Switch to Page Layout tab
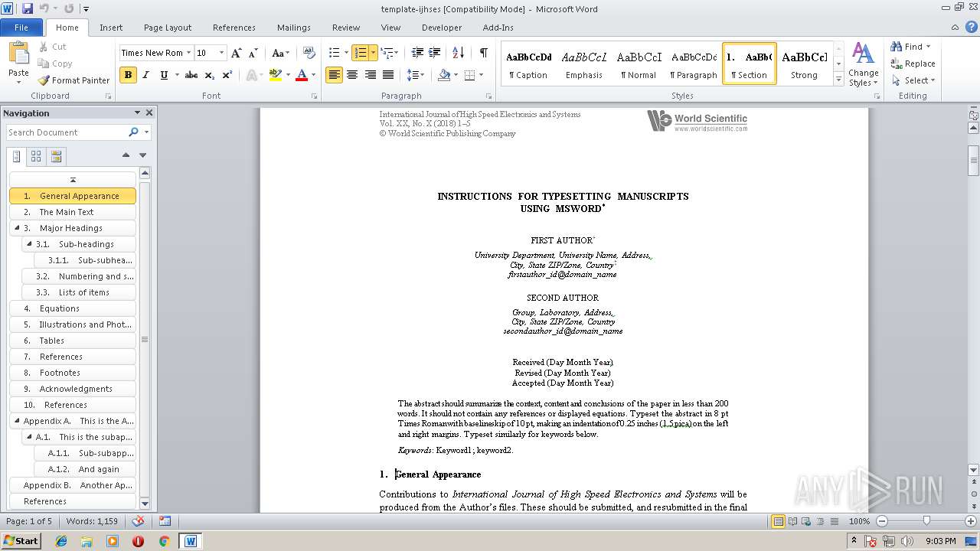 pos(168,27)
